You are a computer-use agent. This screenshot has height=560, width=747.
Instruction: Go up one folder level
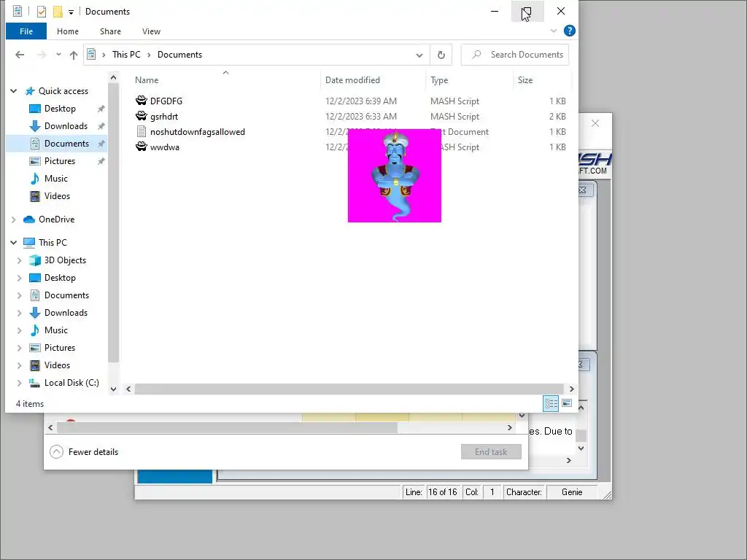74,55
